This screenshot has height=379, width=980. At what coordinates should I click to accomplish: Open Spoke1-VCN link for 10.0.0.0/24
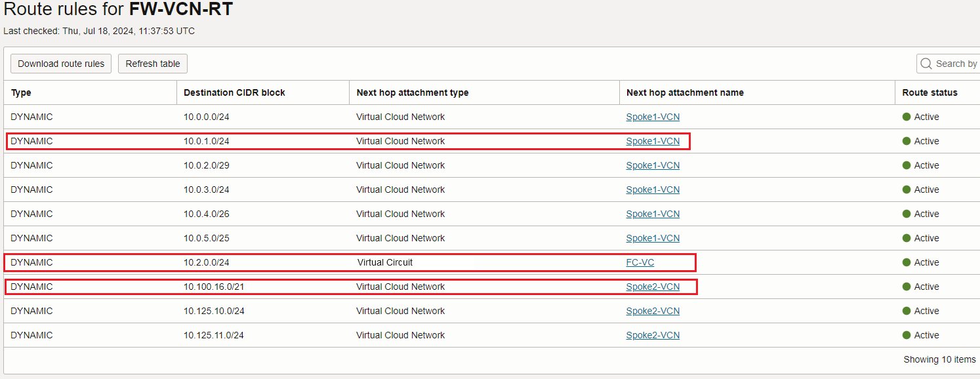(x=653, y=117)
